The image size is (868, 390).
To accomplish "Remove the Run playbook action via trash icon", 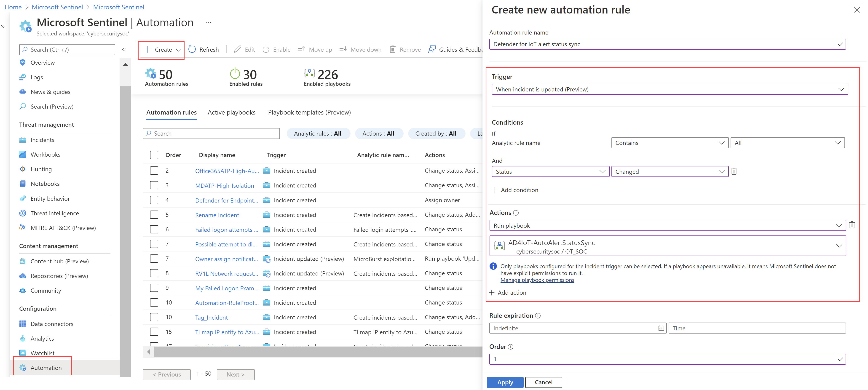I will pos(852,225).
